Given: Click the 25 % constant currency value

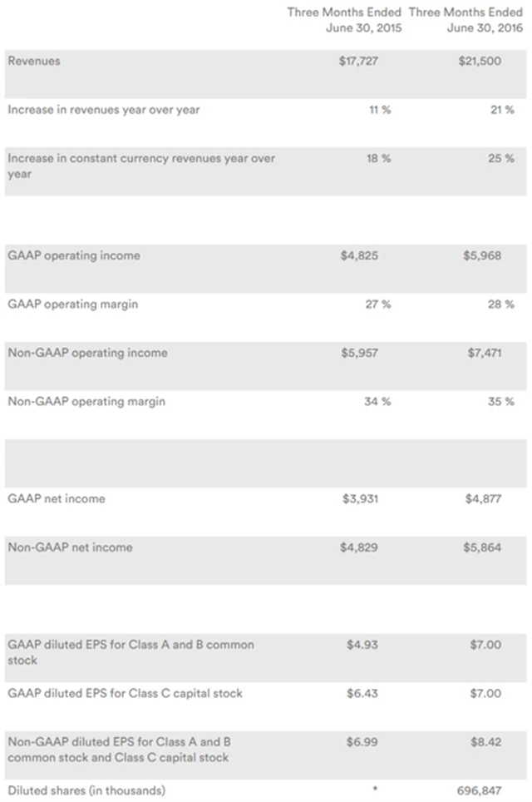Looking at the screenshot, I should coord(503,158).
